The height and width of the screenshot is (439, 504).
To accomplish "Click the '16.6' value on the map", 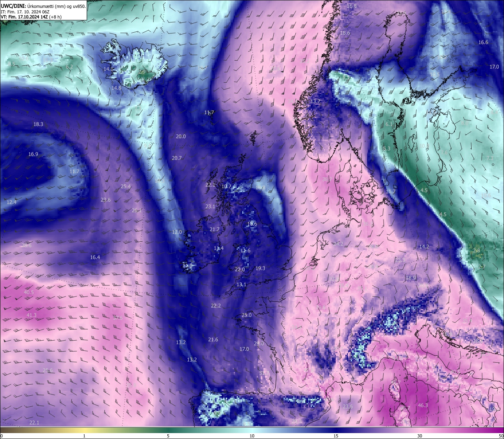I will 483,42.
